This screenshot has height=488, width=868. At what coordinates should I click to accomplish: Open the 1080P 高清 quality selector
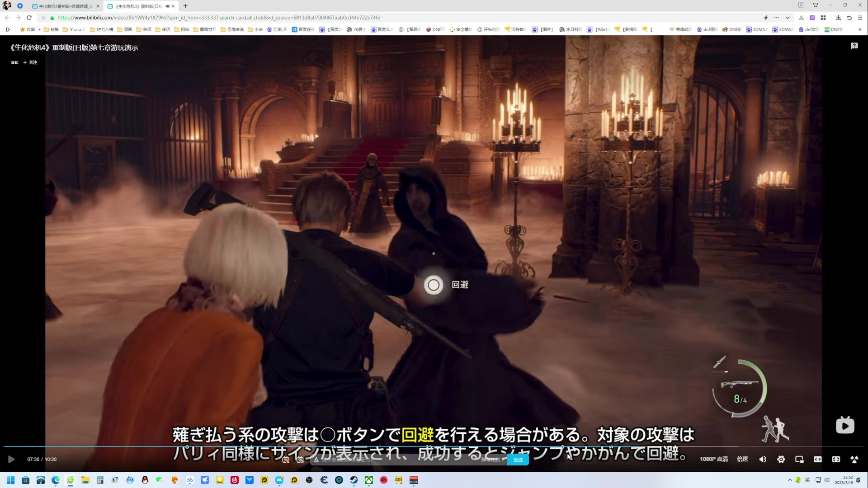pyautogui.click(x=714, y=459)
